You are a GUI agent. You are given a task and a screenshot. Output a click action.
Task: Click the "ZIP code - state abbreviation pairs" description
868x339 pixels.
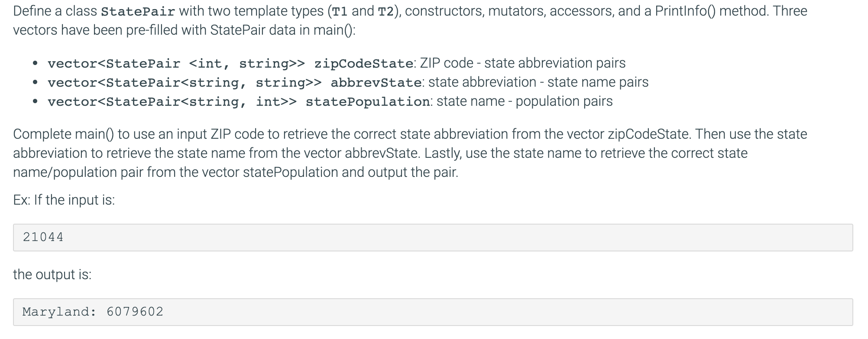523,63
